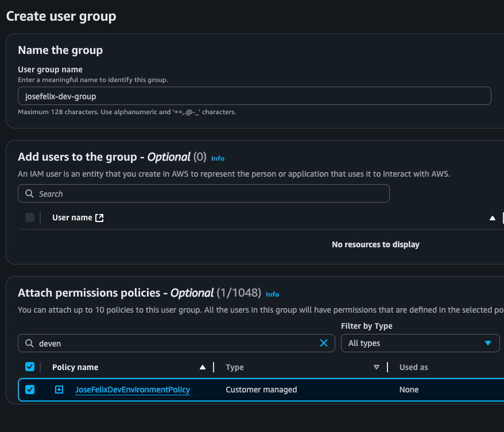Click the User name column header text
The image size is (504, 432).
click(72, 218)
